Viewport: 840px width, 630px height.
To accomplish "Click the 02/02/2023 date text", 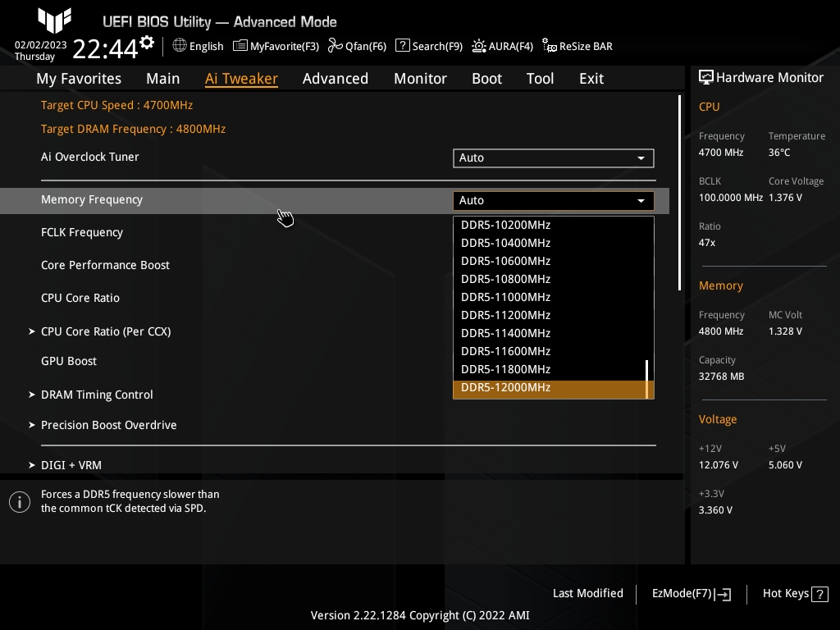I will pos(41,45).
